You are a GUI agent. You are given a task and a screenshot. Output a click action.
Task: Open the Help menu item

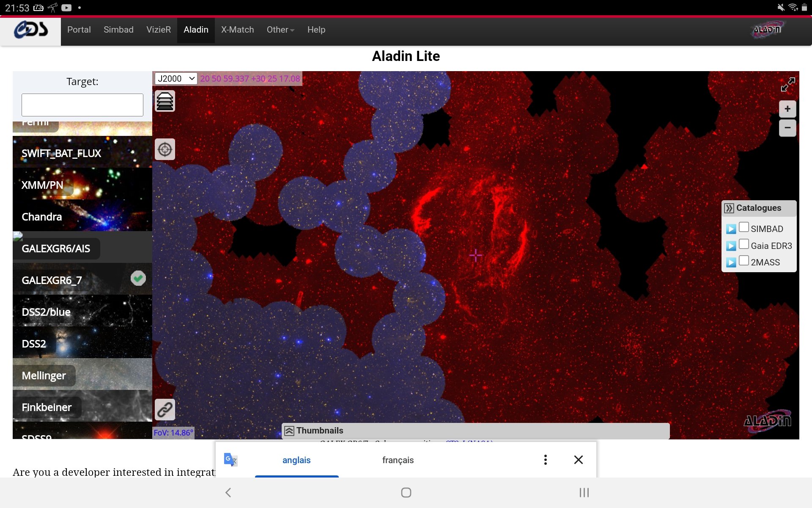316,30
